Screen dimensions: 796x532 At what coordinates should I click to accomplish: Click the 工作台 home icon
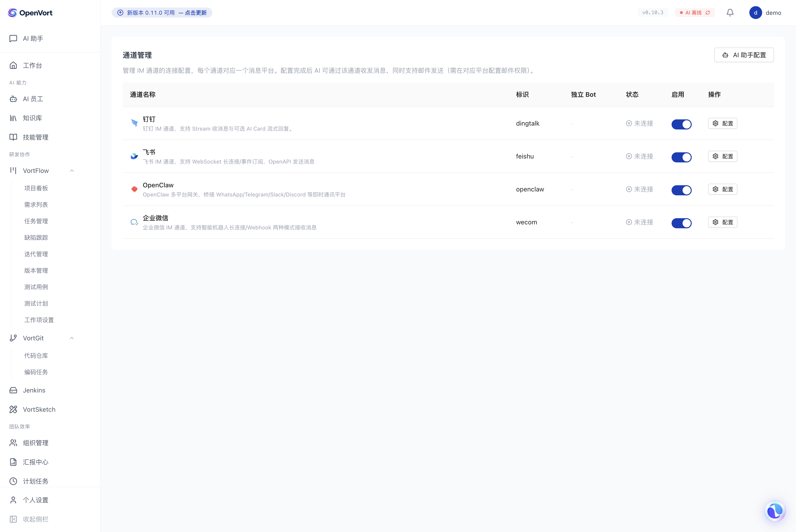(x=13, y=65)
